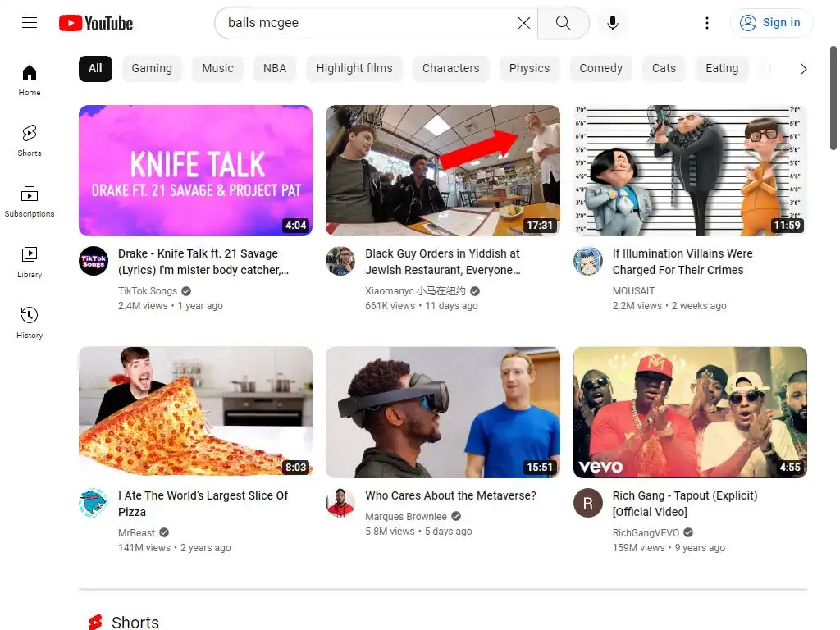Viewport: 840px width, 630px height.
Task: Click the Xiaomanyc channel avatar
Action: [340, 261]
